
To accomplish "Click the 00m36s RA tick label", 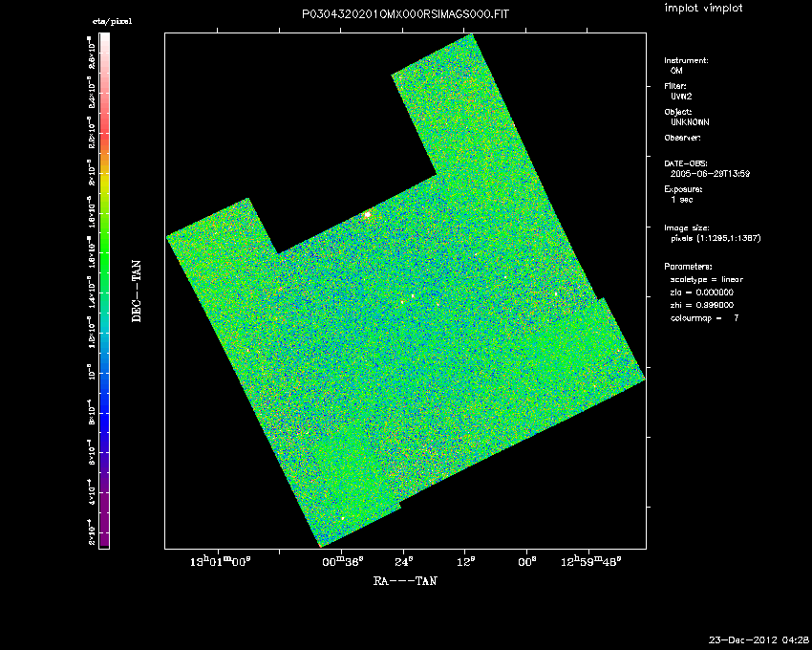I will pos(343,562).
